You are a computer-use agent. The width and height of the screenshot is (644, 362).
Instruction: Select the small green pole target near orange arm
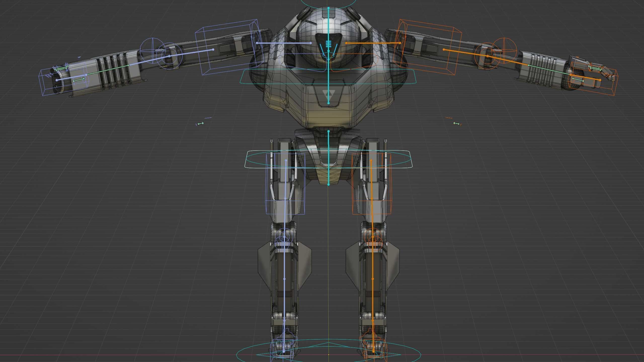pos(457,123)
